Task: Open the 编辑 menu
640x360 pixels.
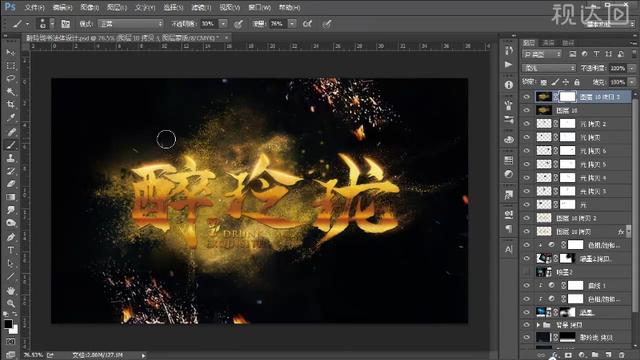Action: click(62, 7)
